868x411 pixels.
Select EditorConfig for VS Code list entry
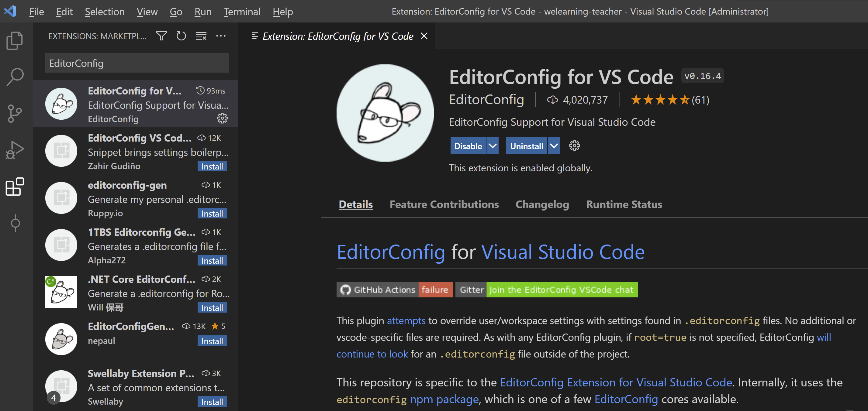click(136, 104)
